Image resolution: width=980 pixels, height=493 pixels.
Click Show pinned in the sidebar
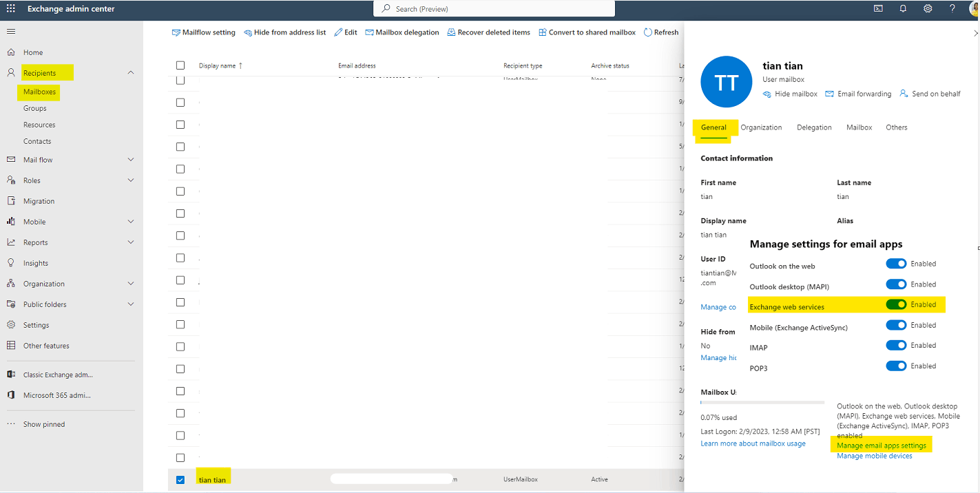pyautogui.click(x=44, y=424)
